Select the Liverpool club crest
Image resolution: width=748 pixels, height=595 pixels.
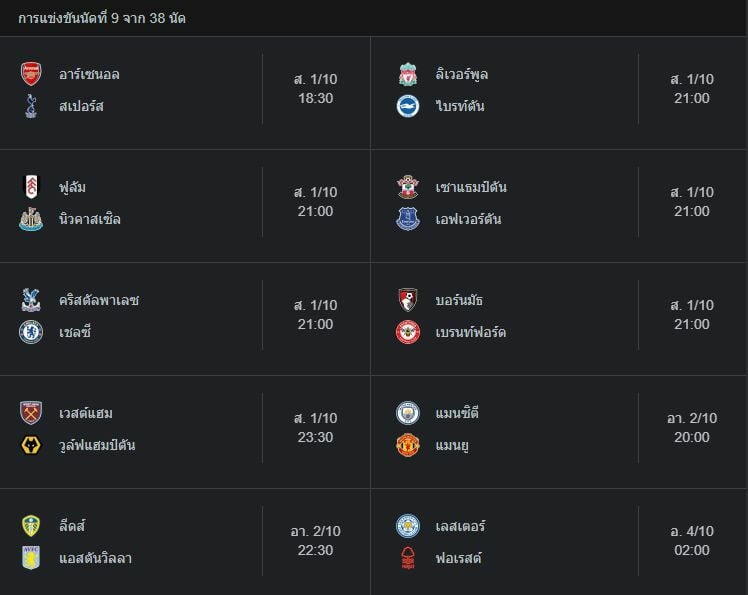tap(408, 74)
